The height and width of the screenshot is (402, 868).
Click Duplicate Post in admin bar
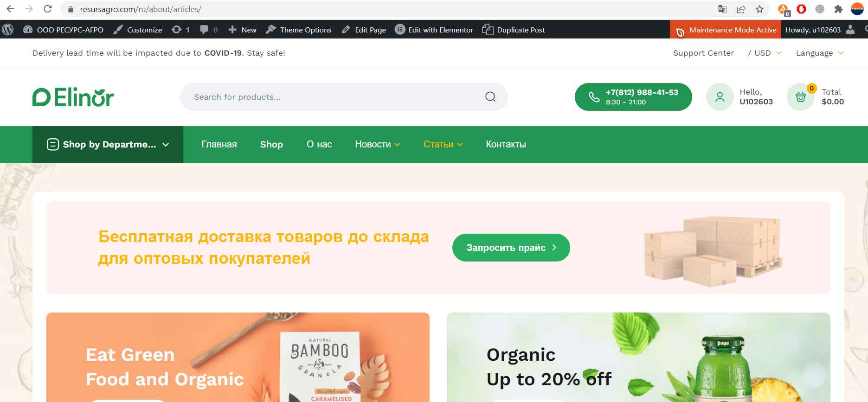tap(514, 30)
